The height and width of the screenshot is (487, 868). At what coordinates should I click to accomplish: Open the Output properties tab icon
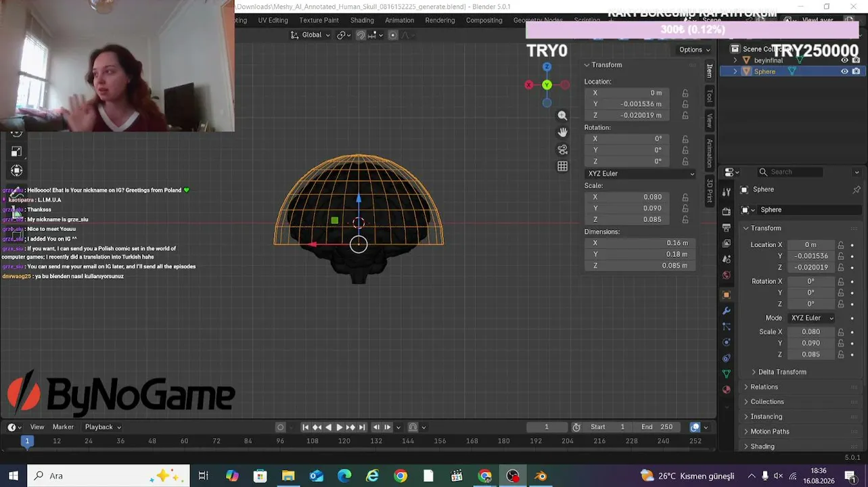pos(727,227)
